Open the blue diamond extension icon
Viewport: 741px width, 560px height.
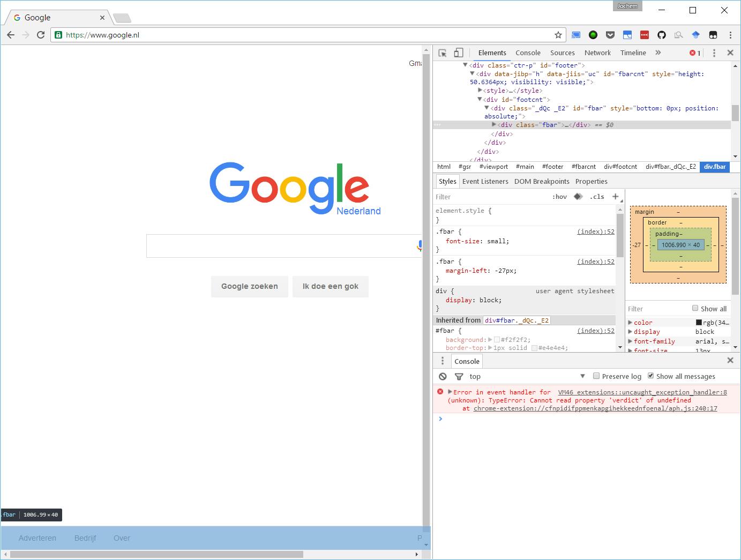(x=696, y=35)
